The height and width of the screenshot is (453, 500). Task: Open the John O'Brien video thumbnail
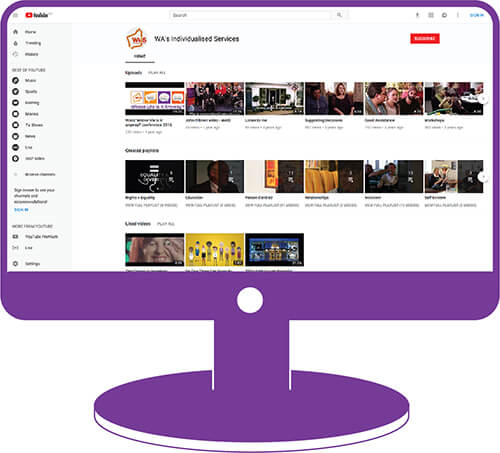215,99
